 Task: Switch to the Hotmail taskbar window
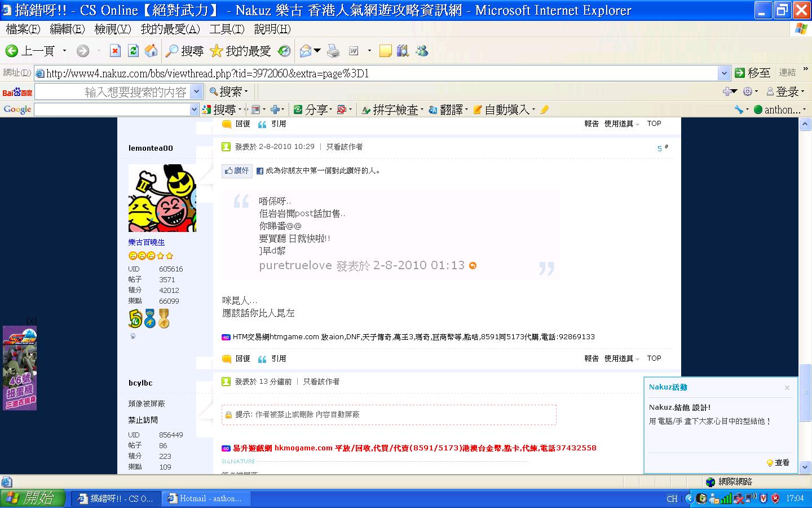click(x=206, y=498)
